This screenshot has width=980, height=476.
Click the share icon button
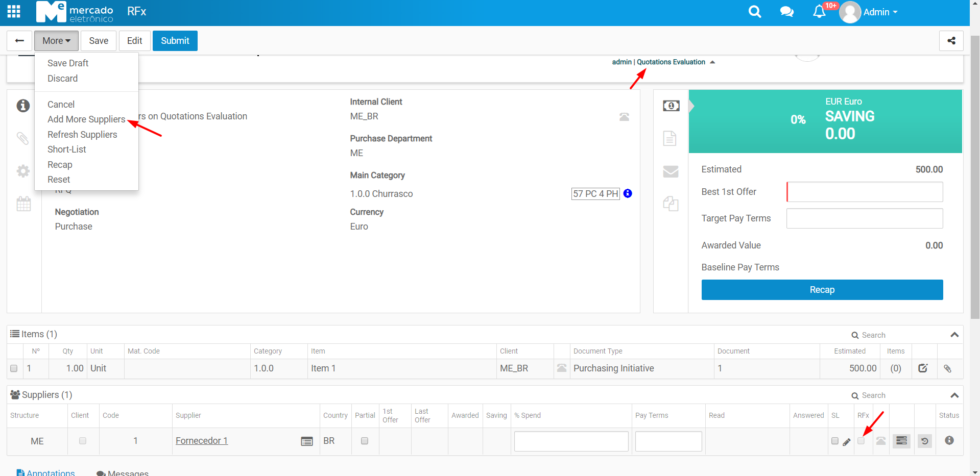click(x=951, y=41)
